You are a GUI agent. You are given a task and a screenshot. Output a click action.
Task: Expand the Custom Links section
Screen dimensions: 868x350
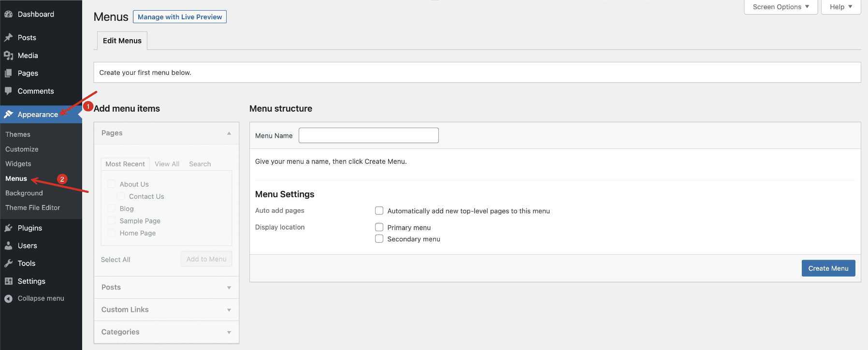166,309
